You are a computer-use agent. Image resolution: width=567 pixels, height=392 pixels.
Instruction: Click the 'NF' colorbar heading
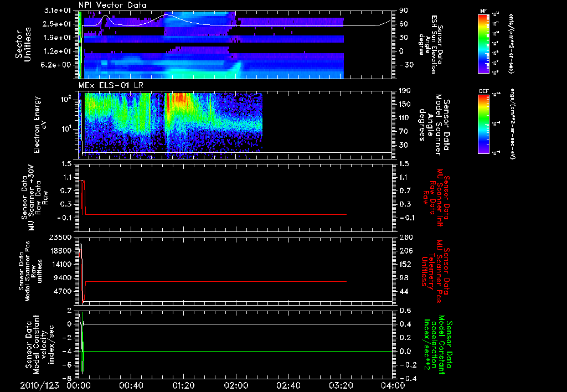pyautogui.click(x=483, y=11)
